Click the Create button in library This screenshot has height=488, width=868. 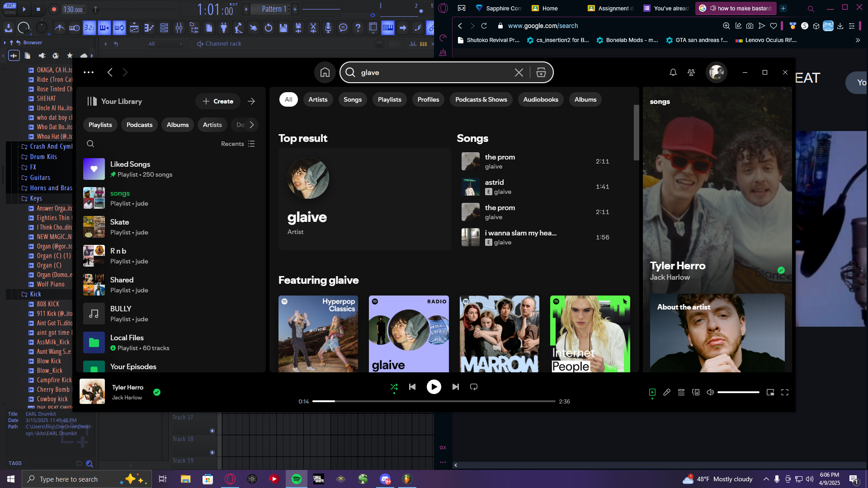tap(218, 101)
